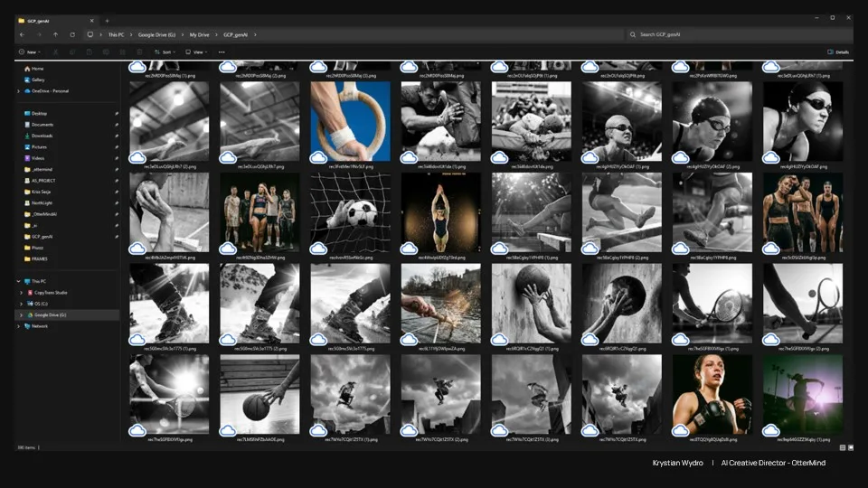Expand the OneDrive - Personal tree node
Screen dimensions: 868x488
pos(19,91)
